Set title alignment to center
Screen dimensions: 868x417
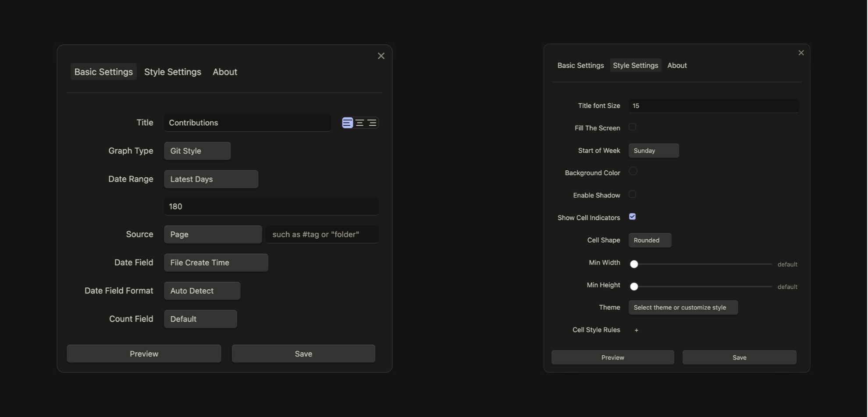[359, 123]
